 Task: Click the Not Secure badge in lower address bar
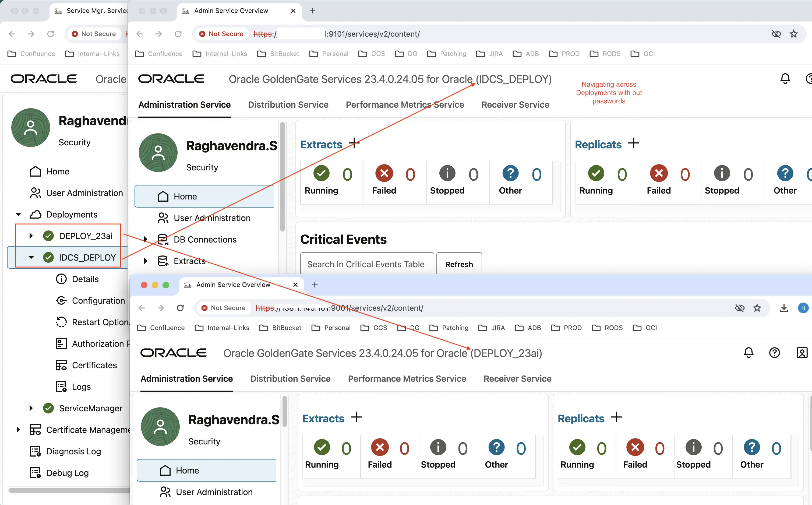tap(224, 308)
